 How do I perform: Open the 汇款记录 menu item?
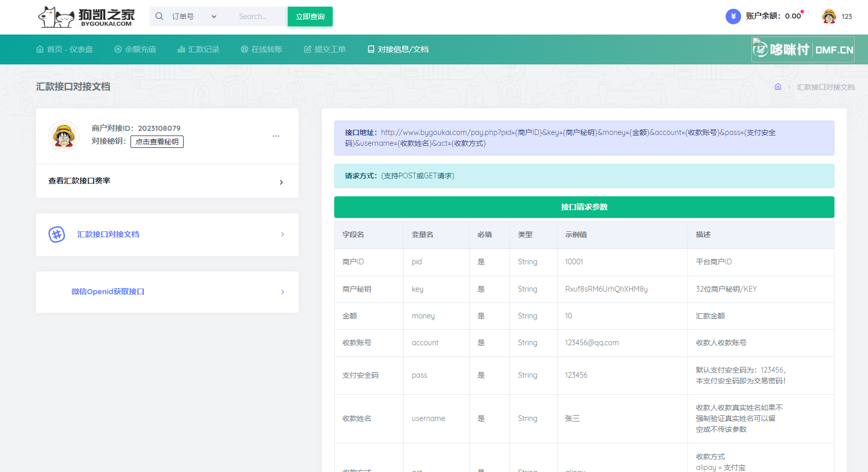199,49
